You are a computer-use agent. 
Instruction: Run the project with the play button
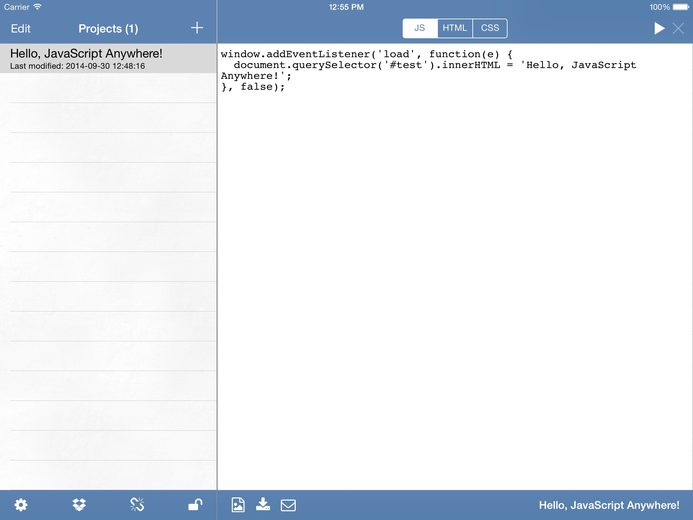click(x=659, y=28)
